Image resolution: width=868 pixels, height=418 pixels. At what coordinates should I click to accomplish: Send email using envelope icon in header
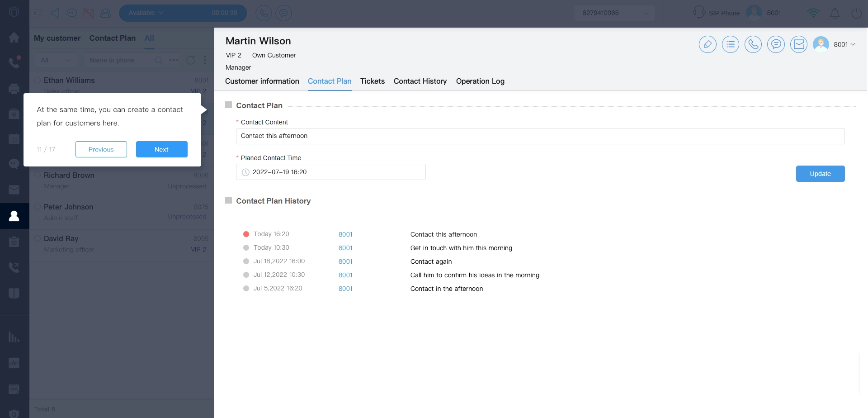pyautogui.click(x=799, y=44)
